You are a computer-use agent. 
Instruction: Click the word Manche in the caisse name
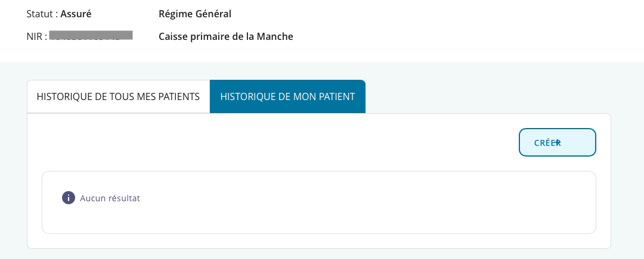pos(275,36)
